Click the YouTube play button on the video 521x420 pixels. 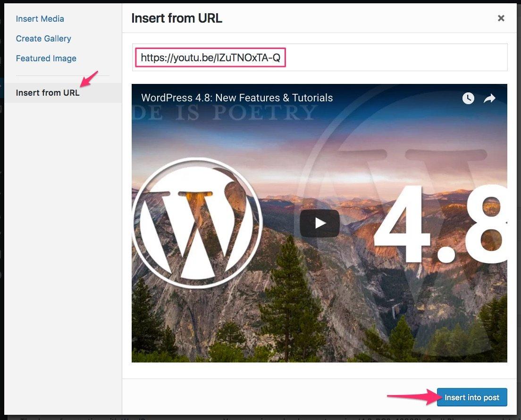[x=319, y=223]
